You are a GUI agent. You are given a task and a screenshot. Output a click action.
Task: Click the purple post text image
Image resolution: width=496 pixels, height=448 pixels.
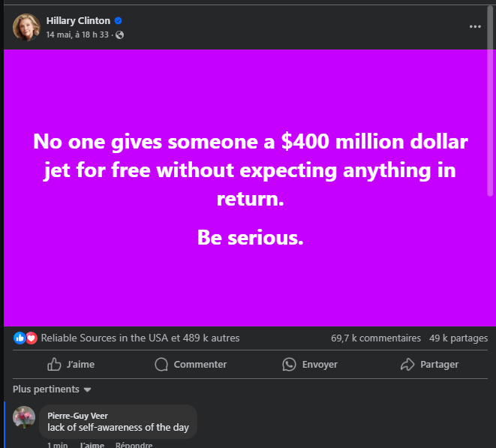248,188
